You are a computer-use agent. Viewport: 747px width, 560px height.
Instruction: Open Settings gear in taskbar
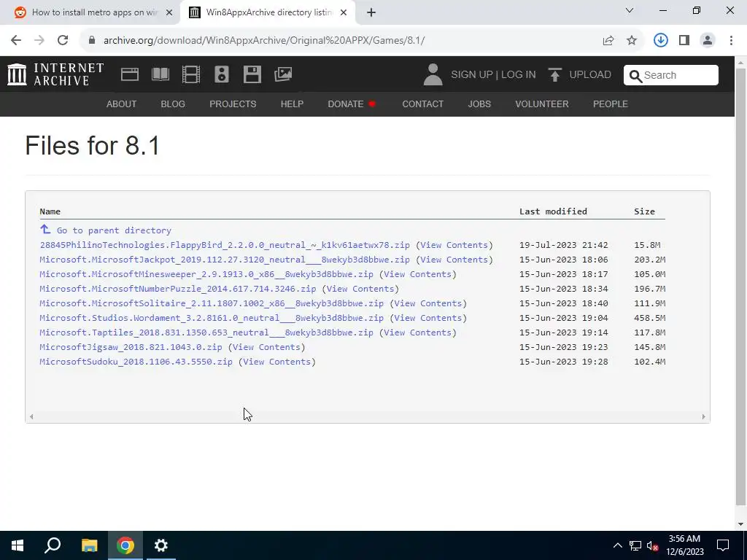161,545
